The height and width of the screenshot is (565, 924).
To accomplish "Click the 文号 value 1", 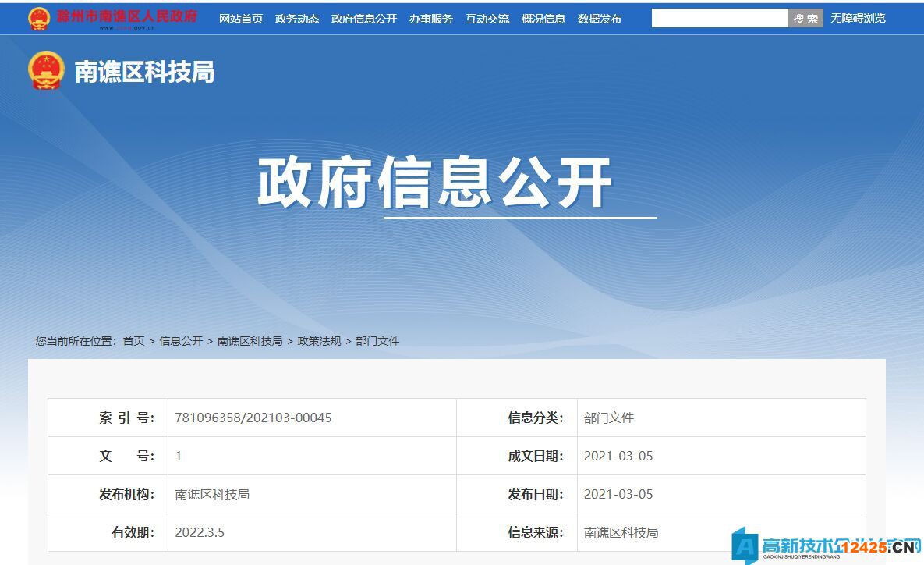I will pos(179,456).
